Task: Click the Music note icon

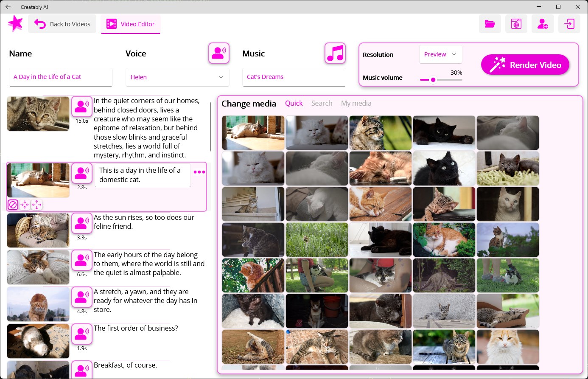Action: coord(335,53)
